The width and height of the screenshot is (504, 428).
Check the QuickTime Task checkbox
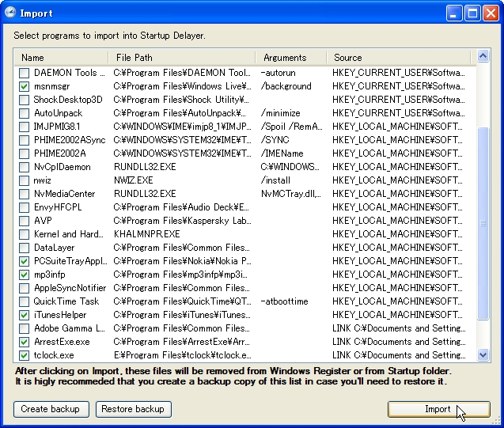[x=24, y=301]
